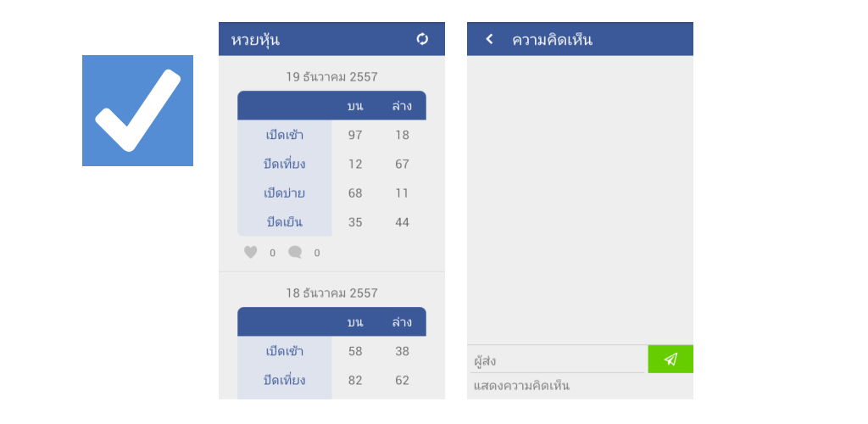Select the ปิดเย็น row
This screenshot has width=868, height=424.
[x=331, y=222]
